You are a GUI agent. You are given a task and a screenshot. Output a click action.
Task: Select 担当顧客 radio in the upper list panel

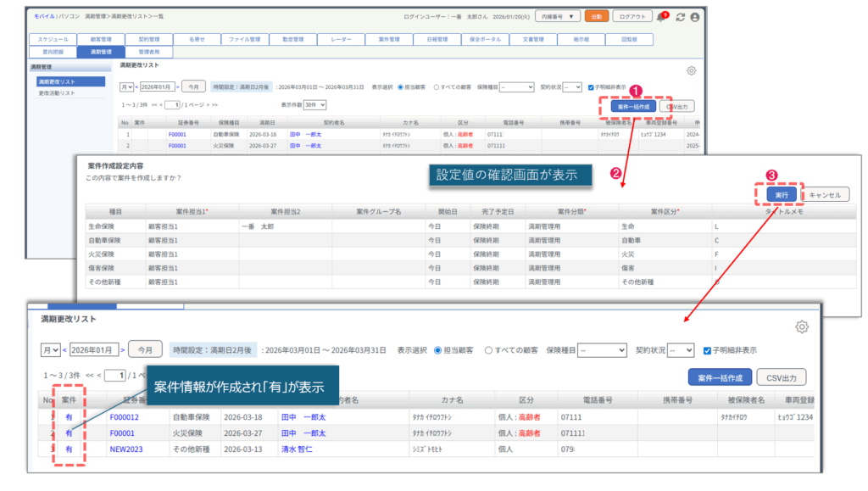402,86
